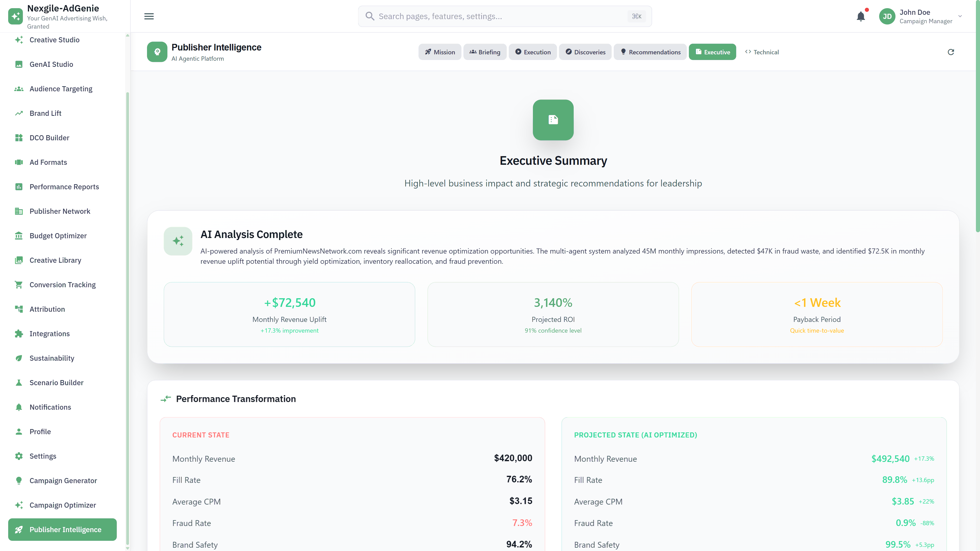Viewport: 980px width, 551px height.
Task: Expand John Doe profile dropdown chevron
Action: [960, 16]
